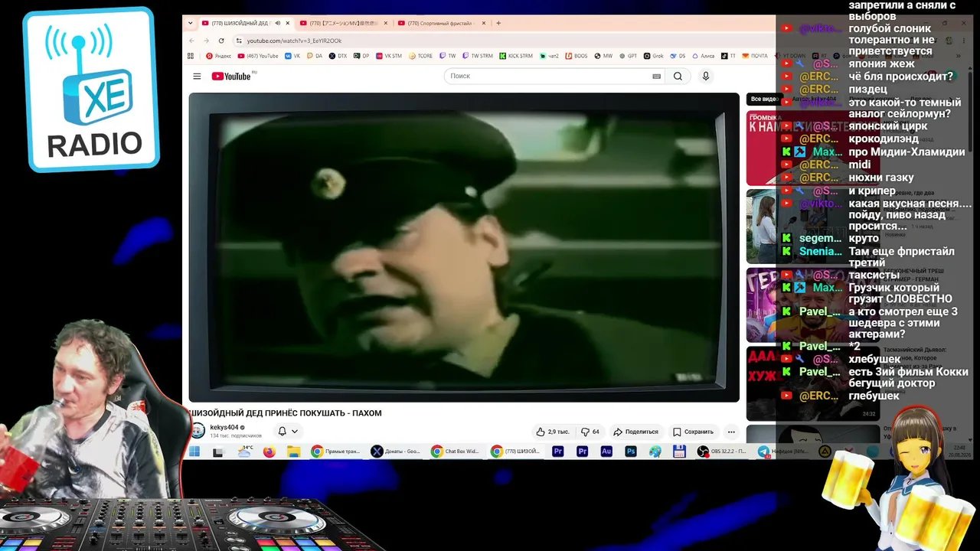The height and width of the screenshot is (551, 980).
Task: Open the Chrome tab search dropdown arrow
Action: [191, 23]
